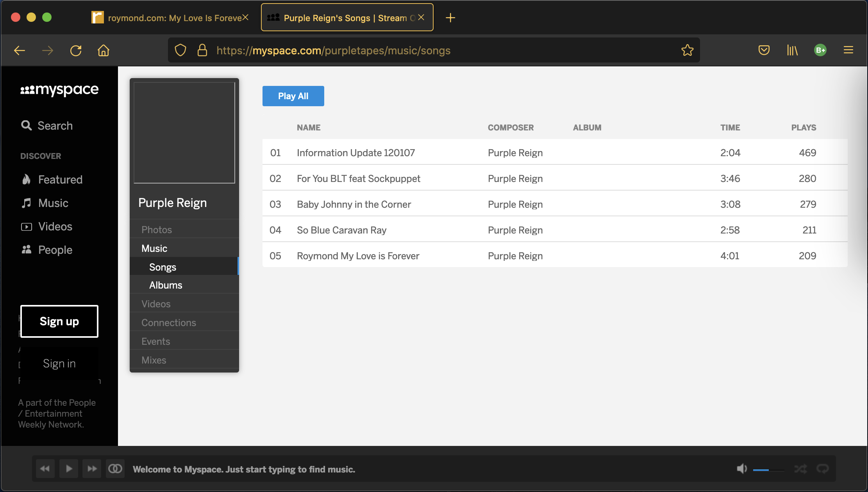Open Videos in Purple Reign profile menu
The height and width of the screenshot is (492, 868).
[184, 304]
